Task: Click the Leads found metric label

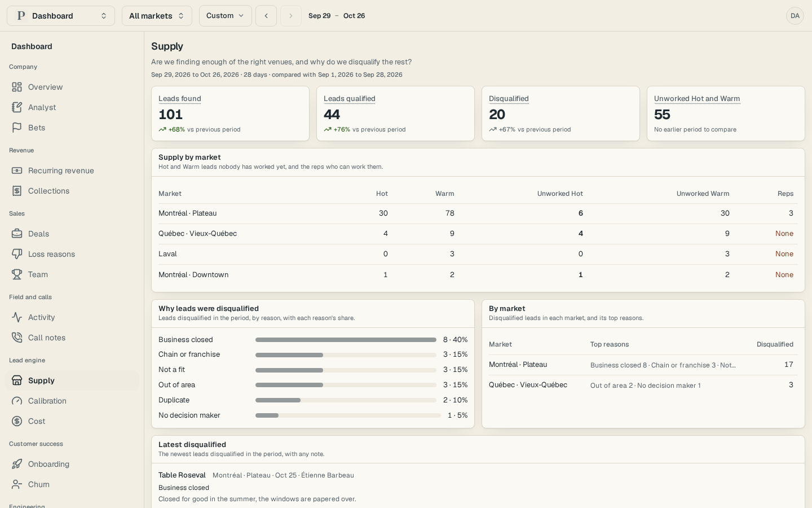Action: tap(180, 99)
